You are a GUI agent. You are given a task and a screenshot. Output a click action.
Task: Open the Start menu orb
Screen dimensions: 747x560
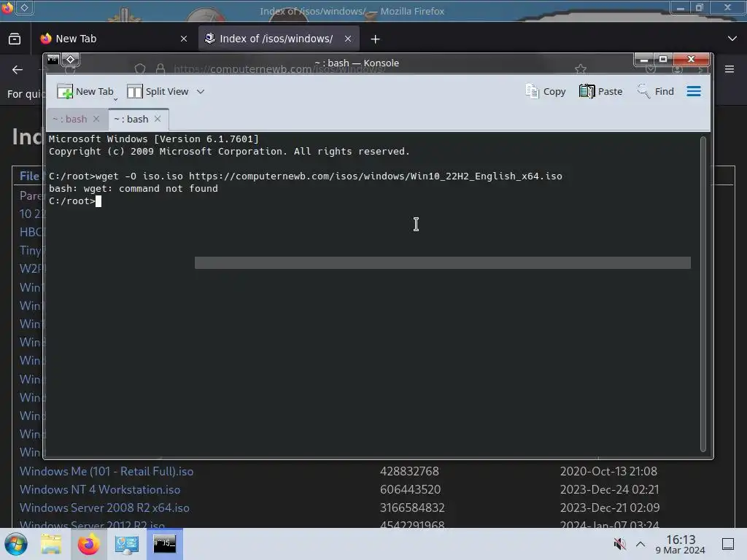tap(16, 544)
